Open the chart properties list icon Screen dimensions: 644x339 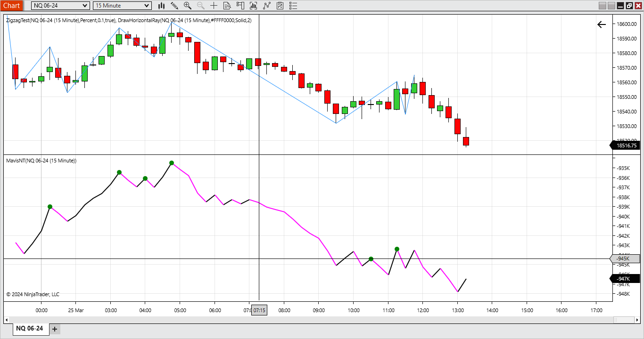tap(293, 6)
